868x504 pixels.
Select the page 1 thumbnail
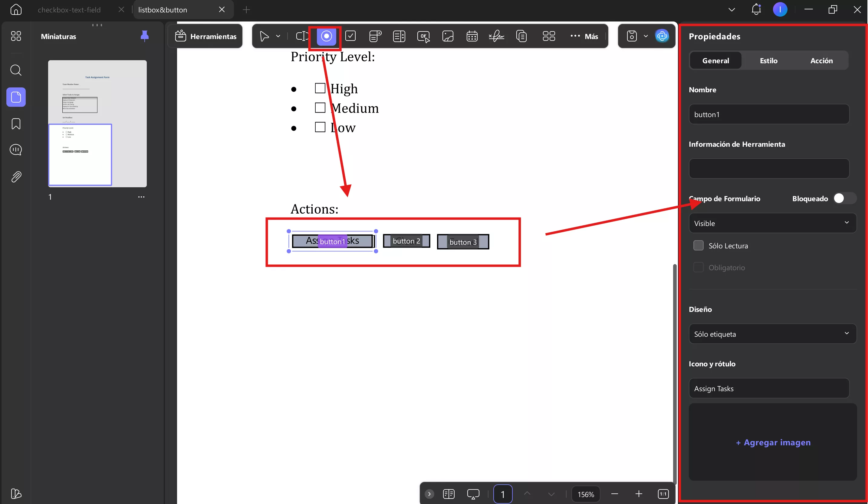pyautogui.click(x=97, y=124)
